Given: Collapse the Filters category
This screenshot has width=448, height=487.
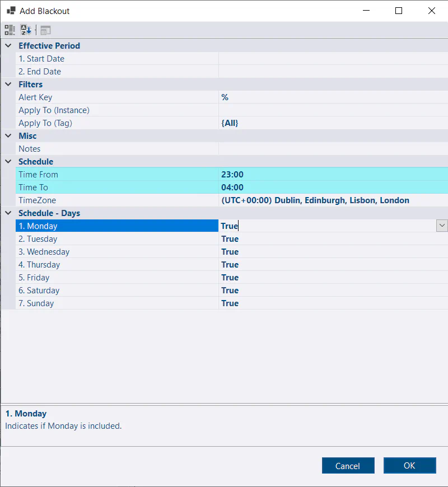Looking at the screenshot, I should [8, 85].
